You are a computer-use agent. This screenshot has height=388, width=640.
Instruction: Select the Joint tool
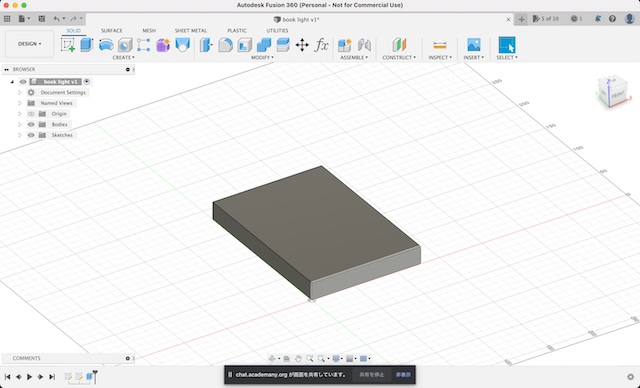point(364,45)
